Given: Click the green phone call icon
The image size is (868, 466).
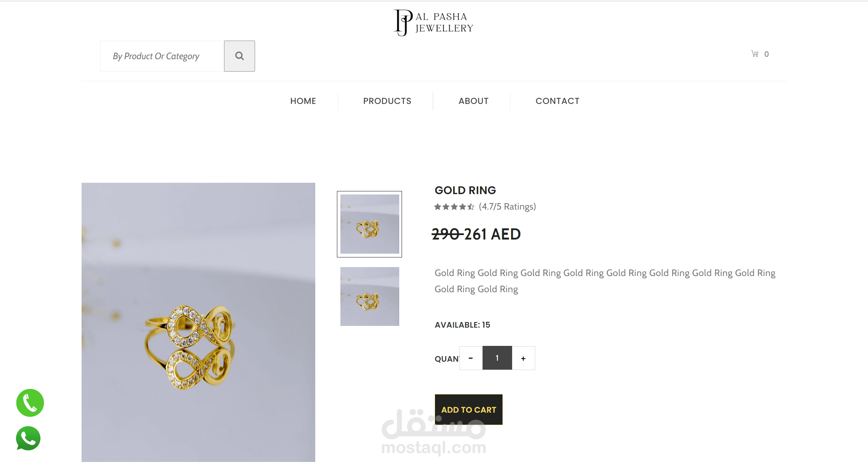Looking at the screenshot, I should pos(30,403).
